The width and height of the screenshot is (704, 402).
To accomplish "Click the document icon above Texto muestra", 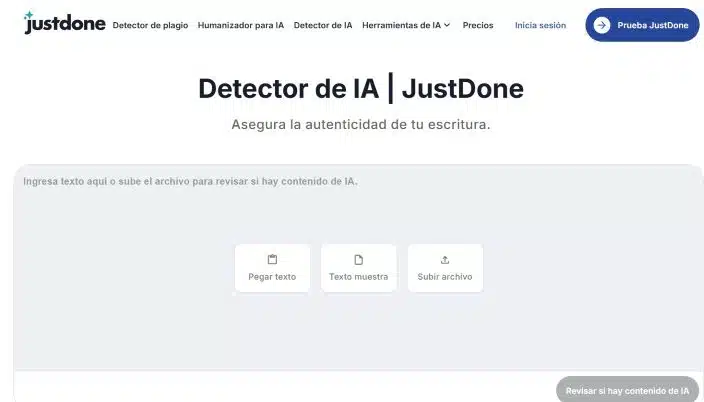I will [x=358, y=260].
